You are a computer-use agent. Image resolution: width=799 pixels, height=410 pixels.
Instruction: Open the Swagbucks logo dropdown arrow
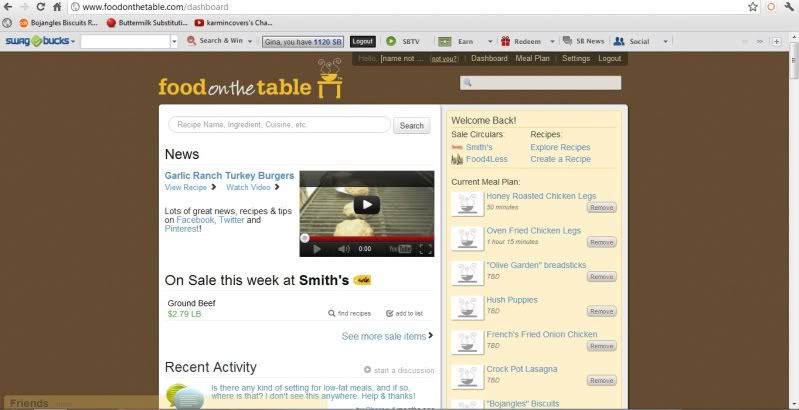pos(73,41)
